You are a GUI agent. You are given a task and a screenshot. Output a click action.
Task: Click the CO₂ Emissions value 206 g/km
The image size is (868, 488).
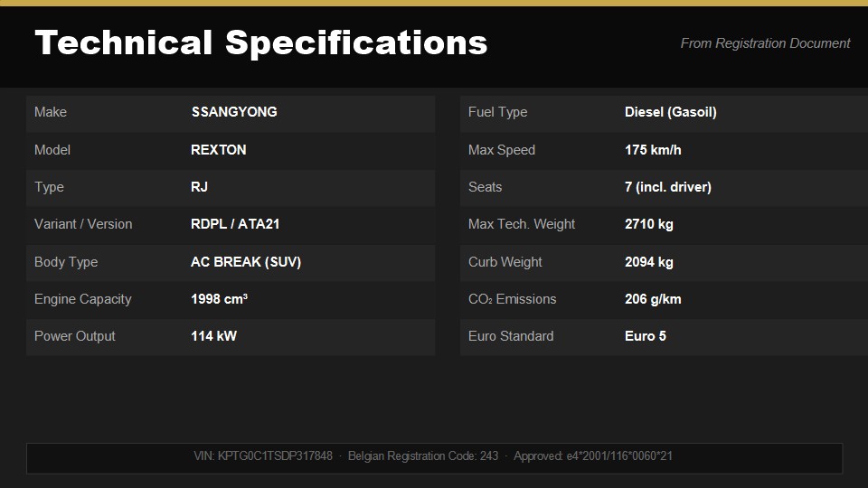653,299
